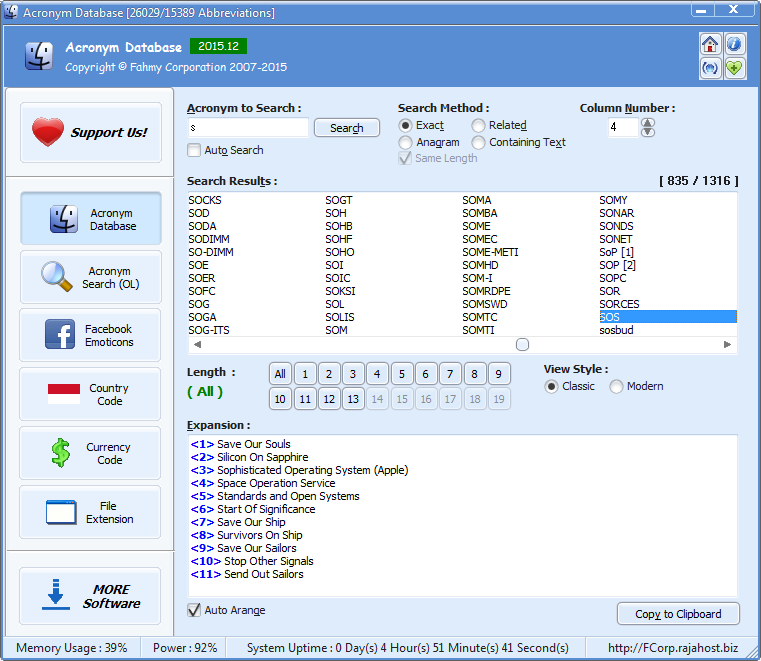Click the MORE Software button text

(111, 596)
